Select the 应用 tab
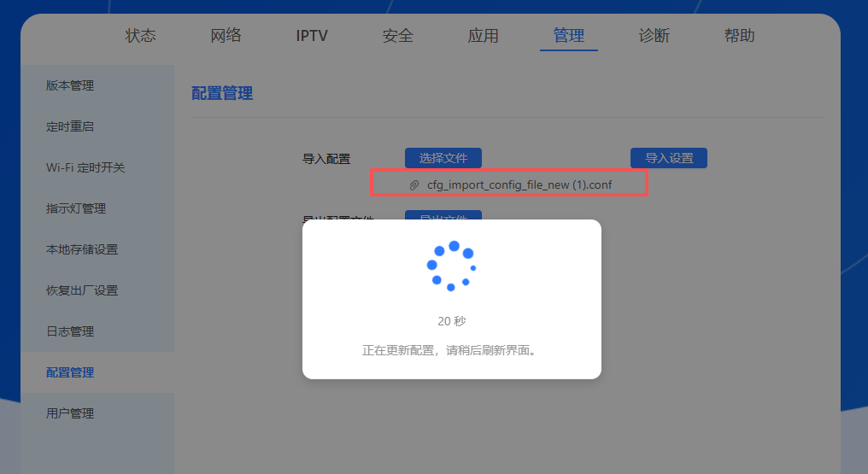Screen dimensions: 868x474 coord(483,36)
